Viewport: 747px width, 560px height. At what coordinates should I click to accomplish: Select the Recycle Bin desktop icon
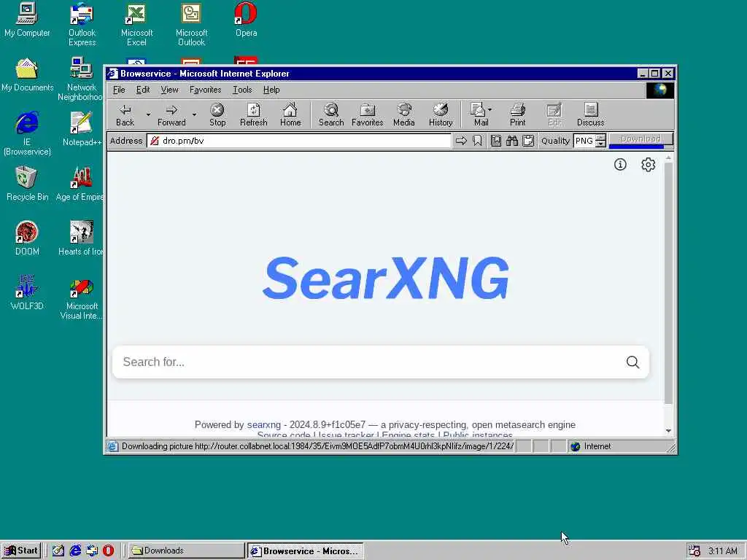(27, 184)
